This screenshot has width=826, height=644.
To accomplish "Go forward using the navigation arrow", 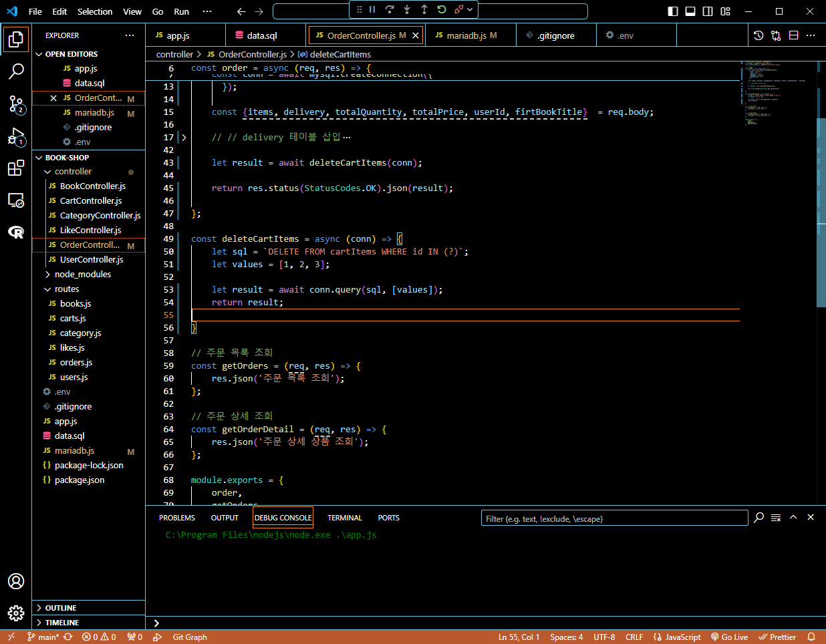I will tap(259, 11).
